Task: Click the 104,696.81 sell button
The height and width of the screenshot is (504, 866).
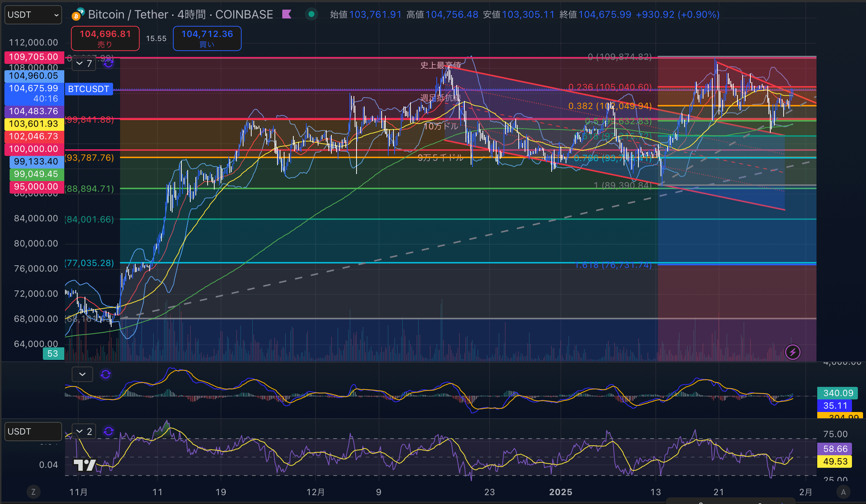Action: 105,38
